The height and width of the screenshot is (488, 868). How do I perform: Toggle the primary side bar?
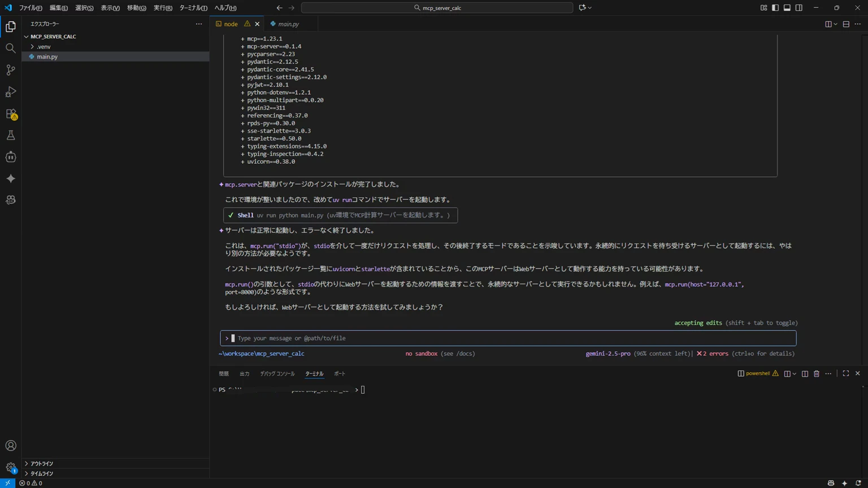click(775, 8)
